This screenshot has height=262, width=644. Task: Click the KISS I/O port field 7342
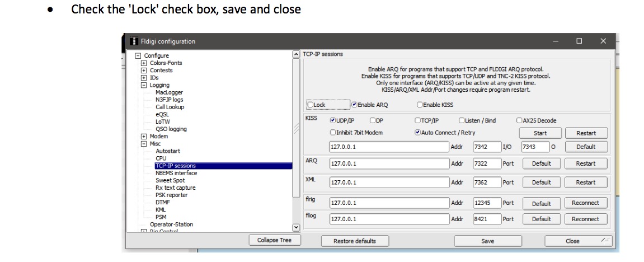coord(487,147)
